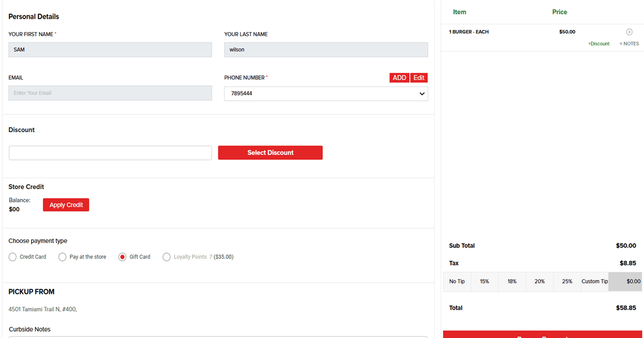Pick the 20% tip option
The width and height of the screenshot is (644, 338).
(x=540, y=281)
